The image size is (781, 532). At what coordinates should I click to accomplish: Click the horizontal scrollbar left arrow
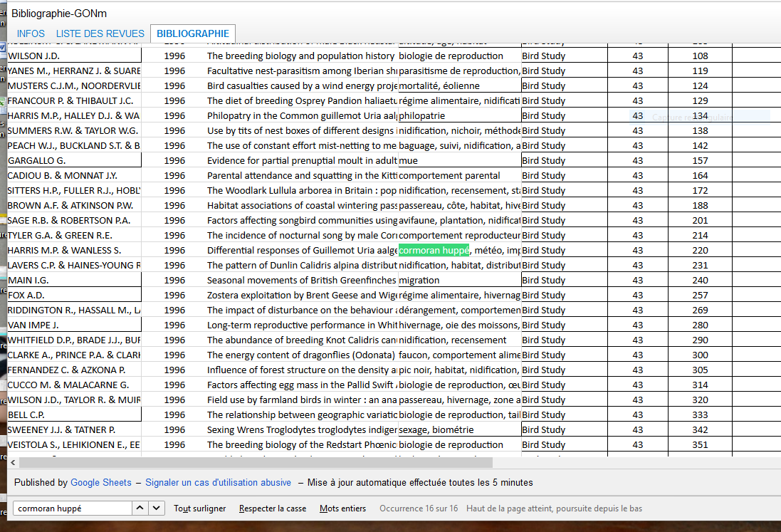(14, 463)
